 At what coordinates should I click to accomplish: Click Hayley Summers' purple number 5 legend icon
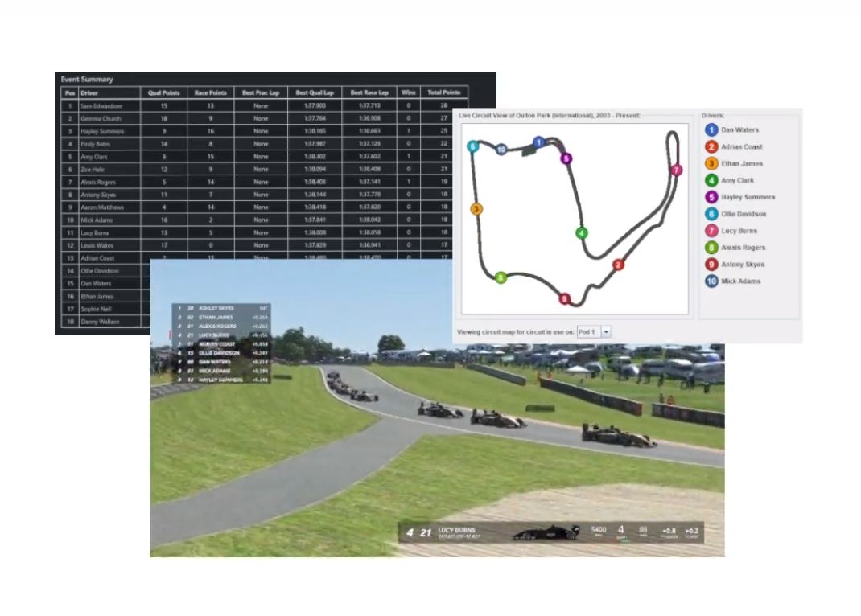pyautogui.click(x=711, y=197)
